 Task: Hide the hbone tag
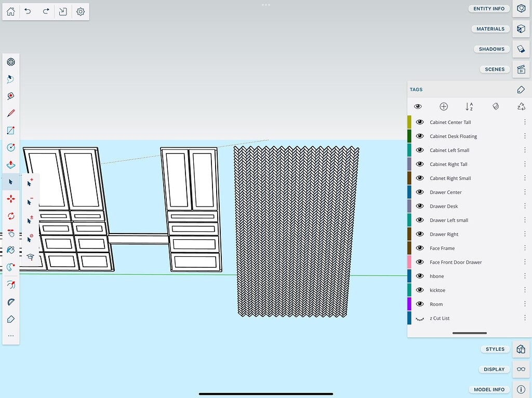click(x=419, y=276)
